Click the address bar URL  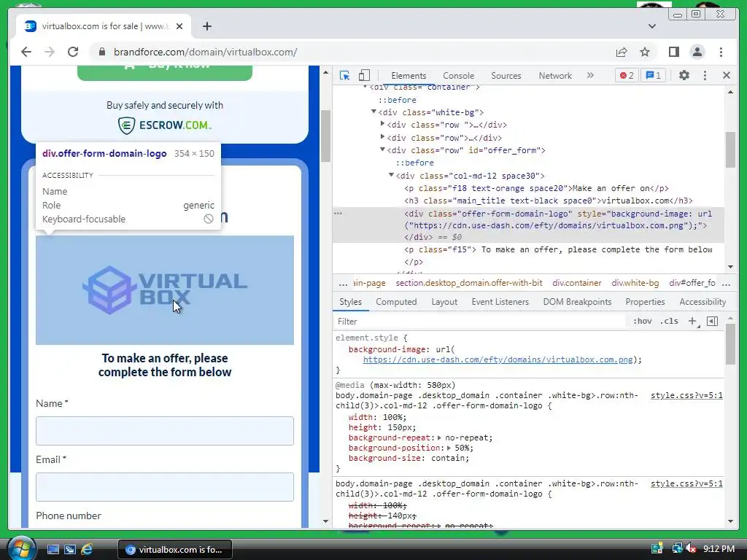pos(205,52)
